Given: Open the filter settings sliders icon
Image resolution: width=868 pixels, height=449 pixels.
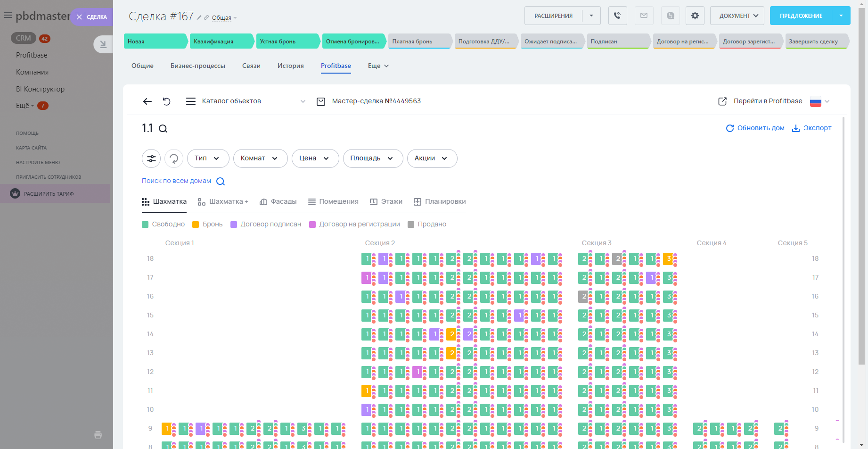Looking at the screenshot, I should (151, 158).
